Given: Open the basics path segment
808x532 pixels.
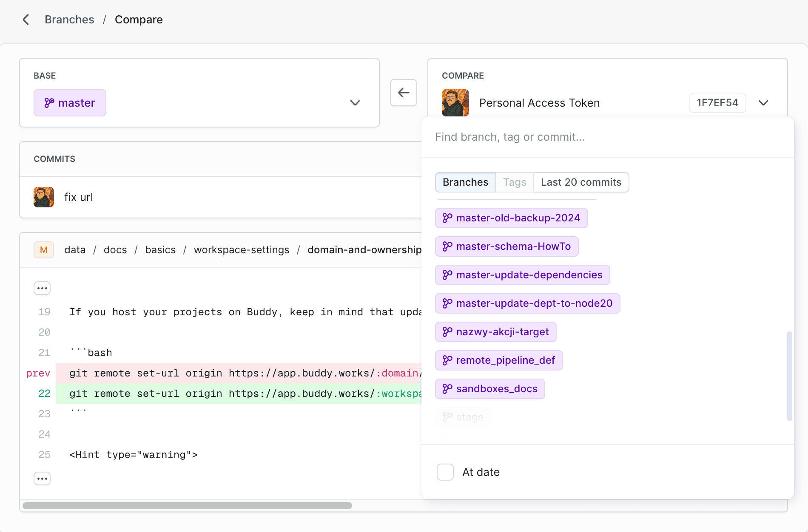Looking at the screenshot, I should 160,250.
